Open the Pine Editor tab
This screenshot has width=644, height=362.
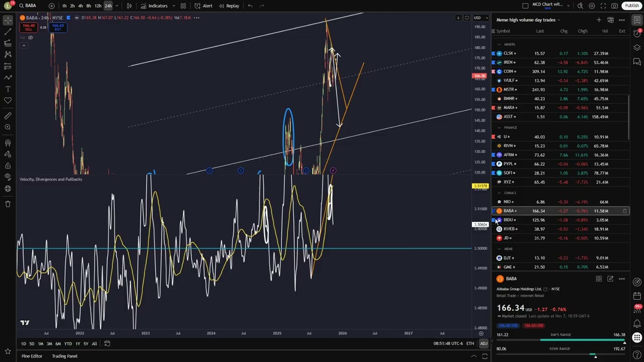coord(32,356)
